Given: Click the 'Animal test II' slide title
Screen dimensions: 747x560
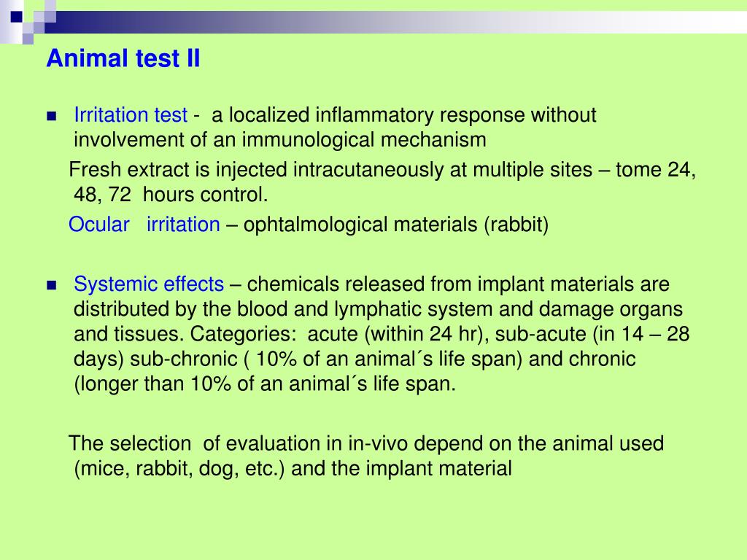Looking at the screenshot, I should click(123, 58).
